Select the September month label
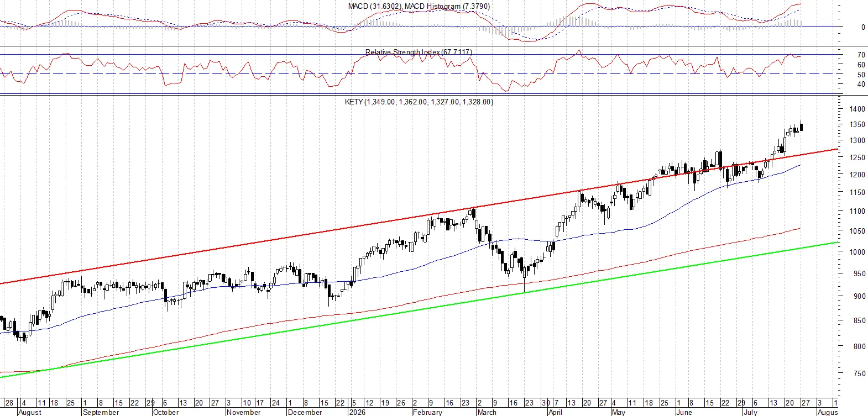 click(x=101, y=412)
